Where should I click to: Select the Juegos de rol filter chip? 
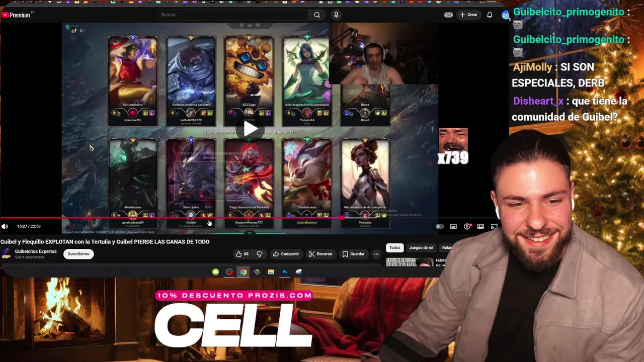(x=421, y=247)
